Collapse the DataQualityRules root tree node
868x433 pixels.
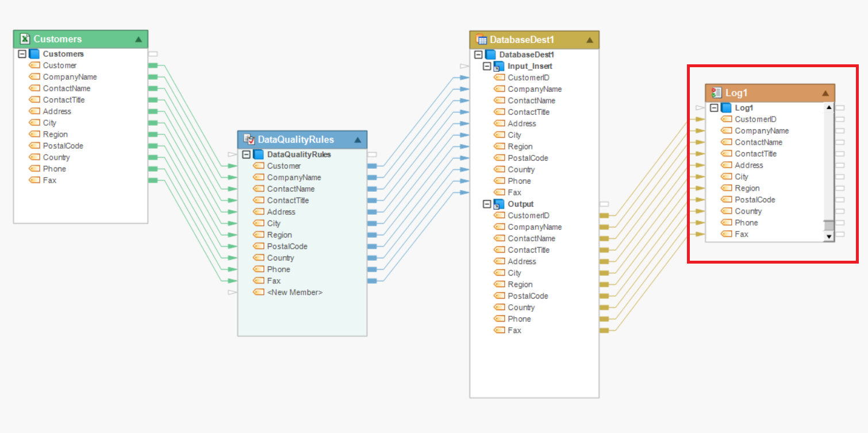coord(247,154)
